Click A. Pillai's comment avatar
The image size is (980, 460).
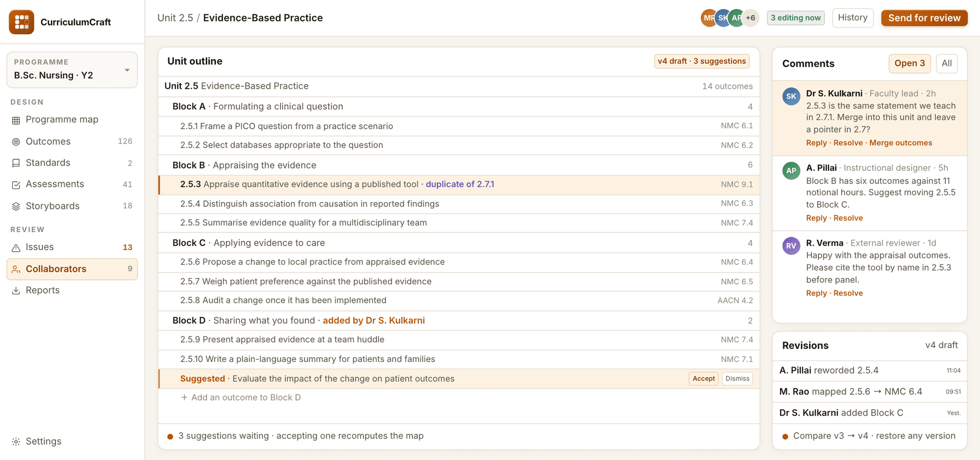coord(791,171)
